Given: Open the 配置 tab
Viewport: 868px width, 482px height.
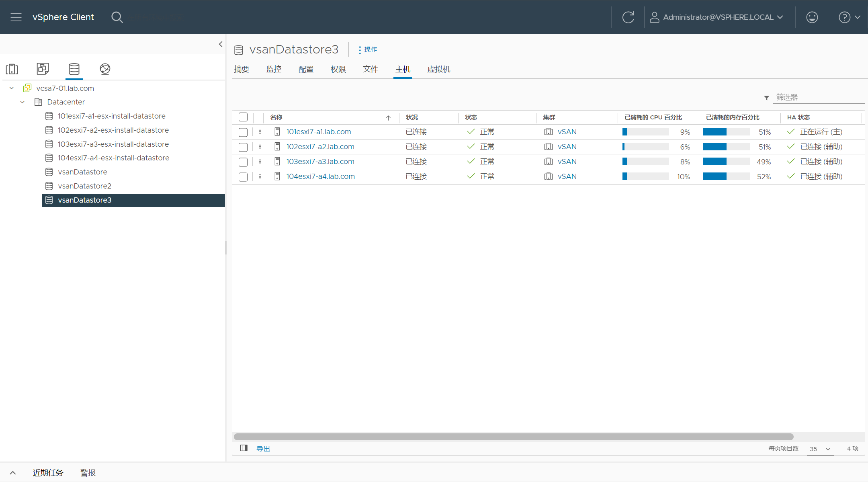Looking at the screenshot, I should point(306,69).
